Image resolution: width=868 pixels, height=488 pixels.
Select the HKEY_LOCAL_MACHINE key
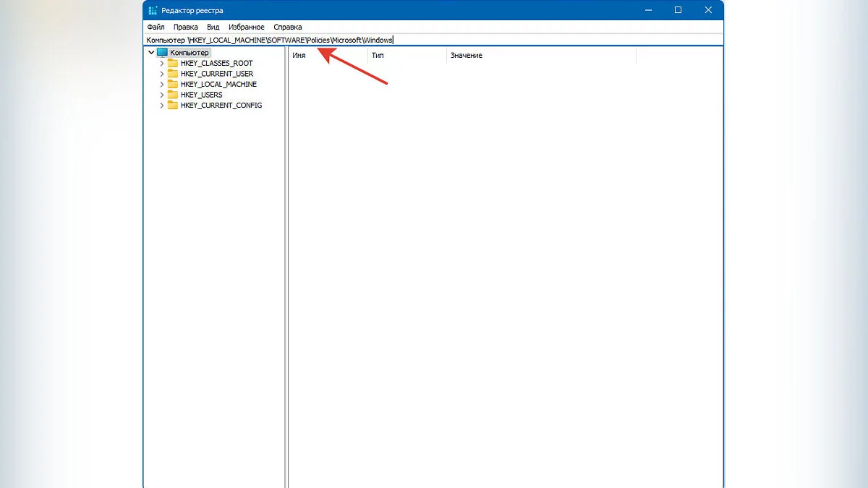point(218,85)
